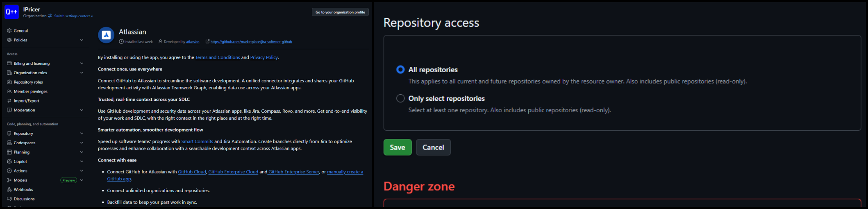Expand the Copilot chevron
The width and height of the screenshot is (868, 209).
click(82, 161)
